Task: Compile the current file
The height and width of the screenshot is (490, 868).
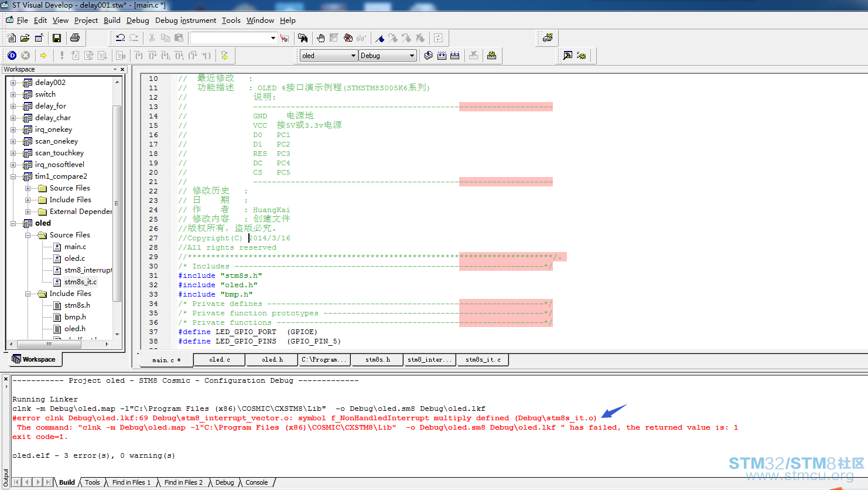Action: [428, 55]
